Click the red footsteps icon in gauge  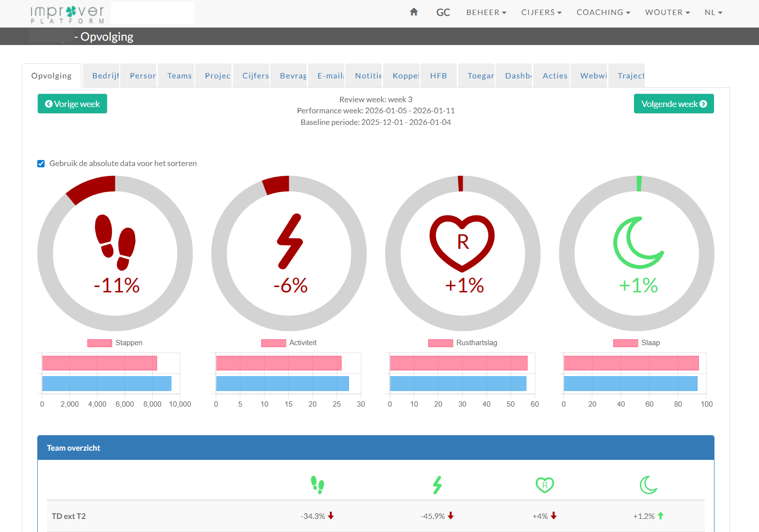tap(115, 242)
